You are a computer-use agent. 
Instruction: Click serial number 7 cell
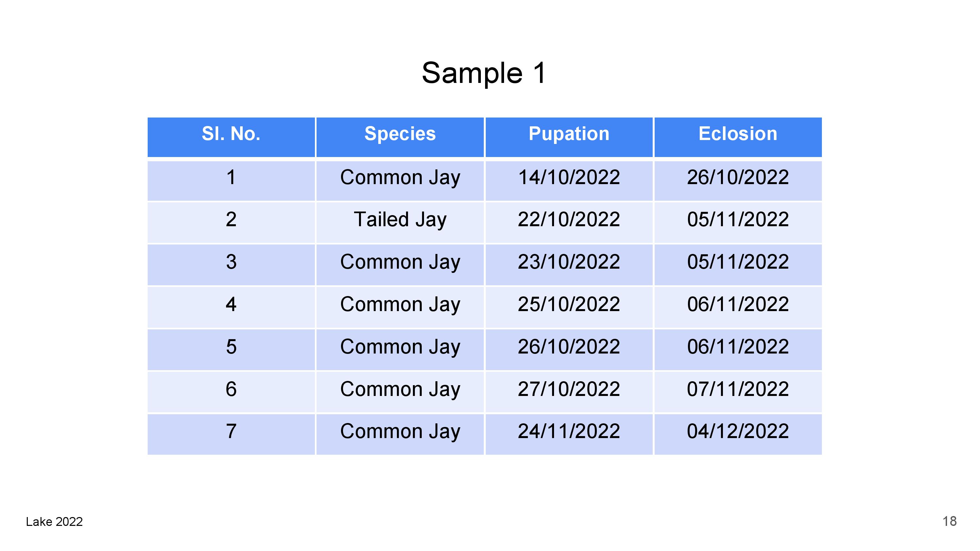point(231,431)
